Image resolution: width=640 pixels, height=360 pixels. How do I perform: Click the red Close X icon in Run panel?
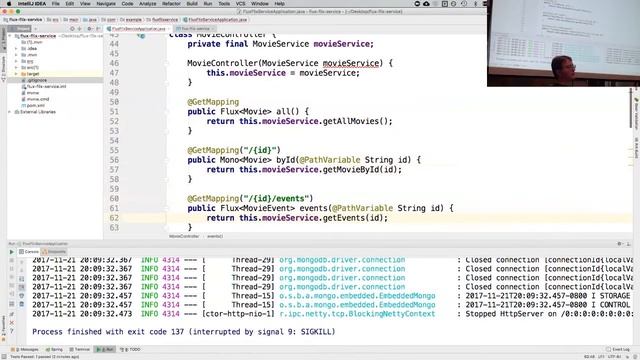(12, 322)
